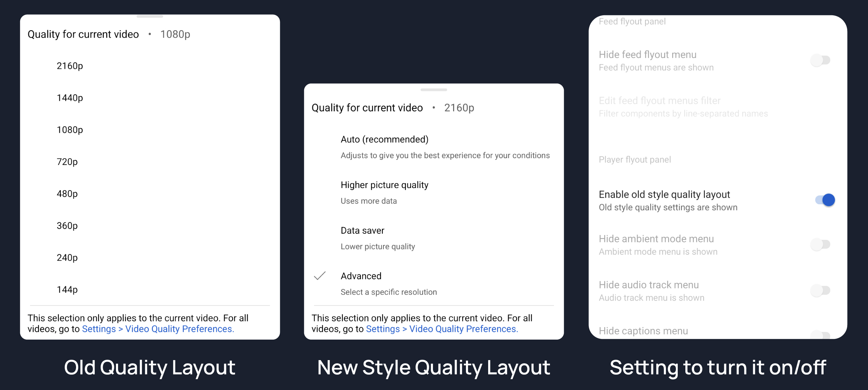
Task: Click the checkmark beside Advanced
Action: [x=319, y=276]
